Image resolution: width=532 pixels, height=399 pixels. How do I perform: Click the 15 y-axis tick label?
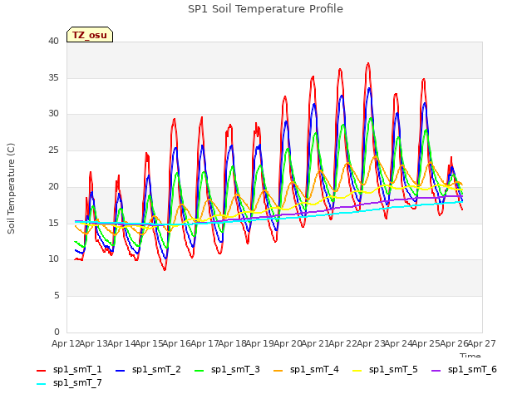pos(53,223)
